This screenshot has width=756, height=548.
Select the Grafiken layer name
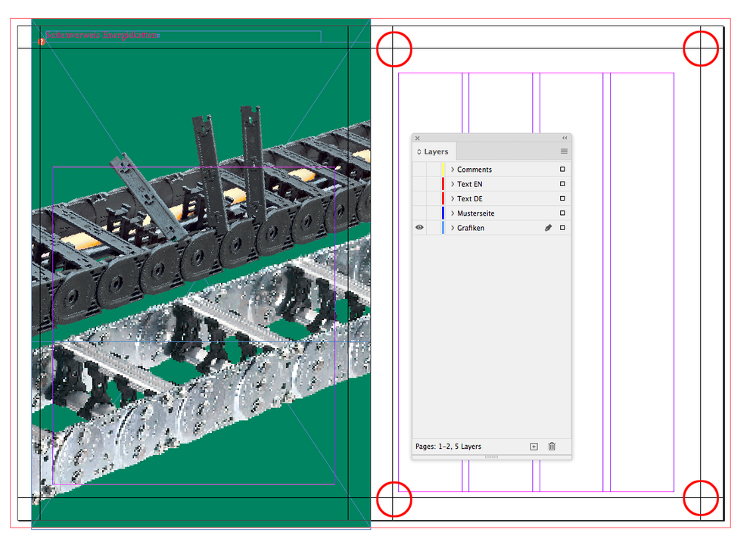(x=471, y=227)
